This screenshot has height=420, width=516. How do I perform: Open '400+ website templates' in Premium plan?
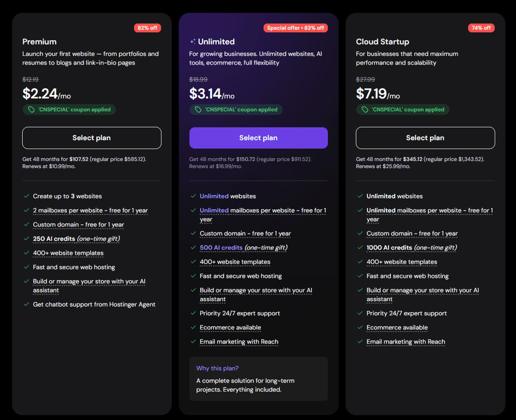pyautogui.click(x=68, y=253)
